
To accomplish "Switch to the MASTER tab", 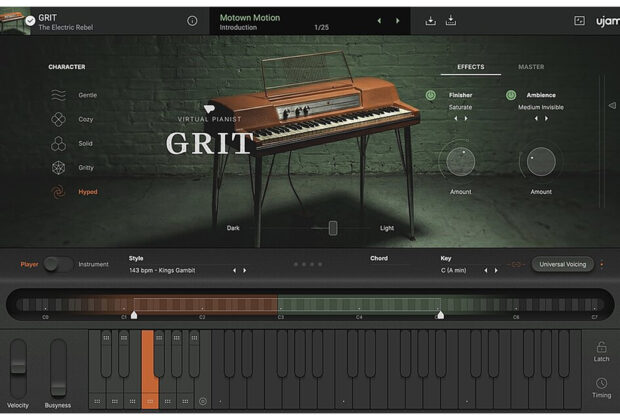I will (x=531, y=67).
